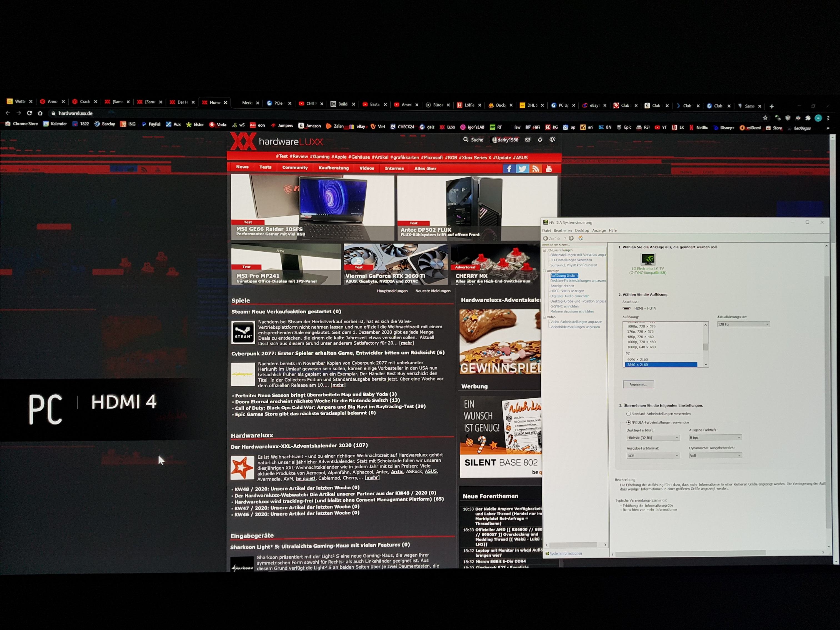Open the darky1986 user profile
Screen dimensions: 840x630
pos(505,140)
